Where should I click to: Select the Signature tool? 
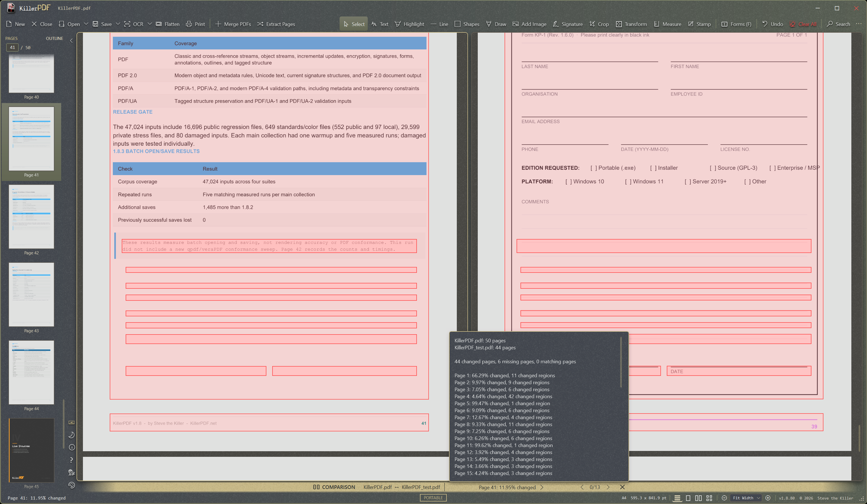pyautogui.click(x=568, y=24)
